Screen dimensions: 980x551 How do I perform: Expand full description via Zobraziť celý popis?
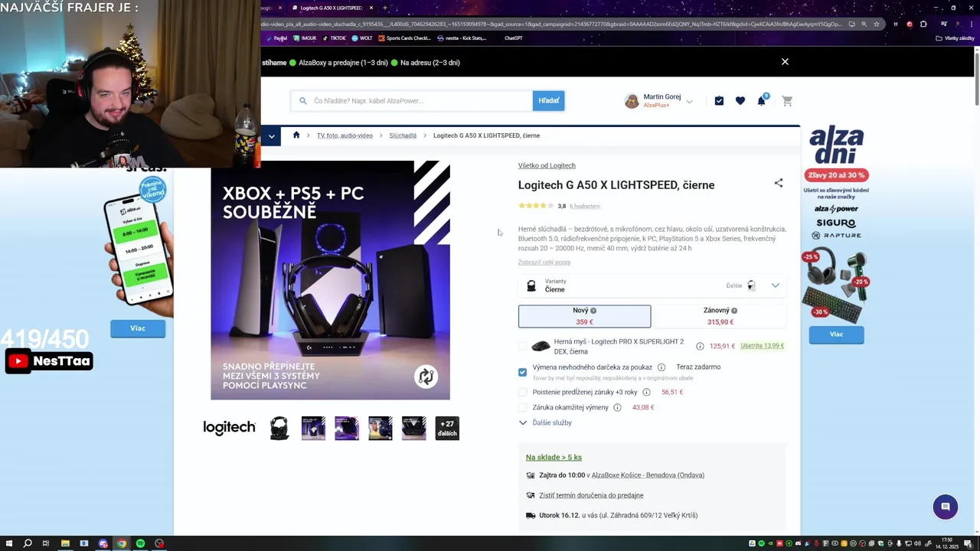pyautogui.click(x=544, y=262)
